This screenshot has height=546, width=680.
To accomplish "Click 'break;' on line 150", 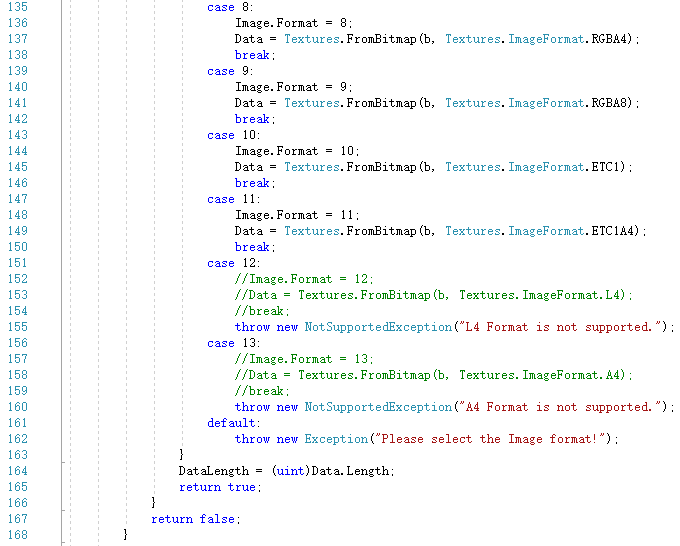I will coord(255,247).
